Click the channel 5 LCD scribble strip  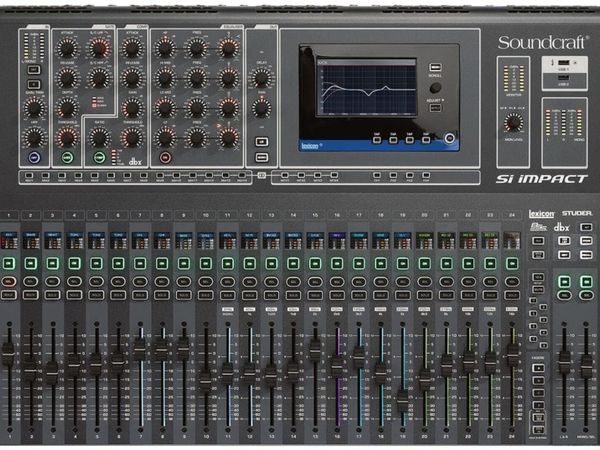[96, 240]
